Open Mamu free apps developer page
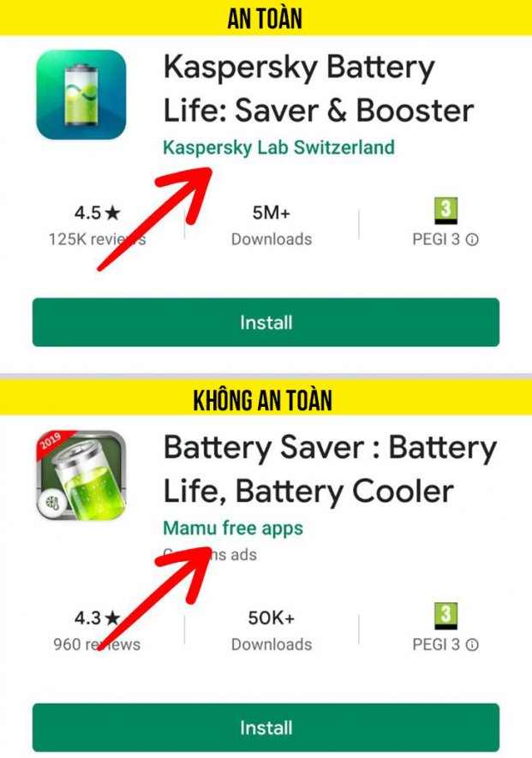 [233, 528]
